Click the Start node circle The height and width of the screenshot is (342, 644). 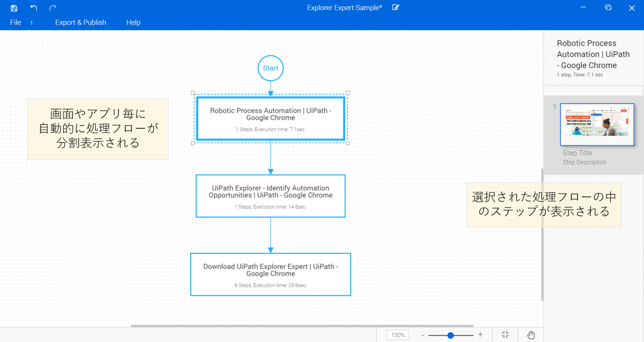(x=271, y=68)
